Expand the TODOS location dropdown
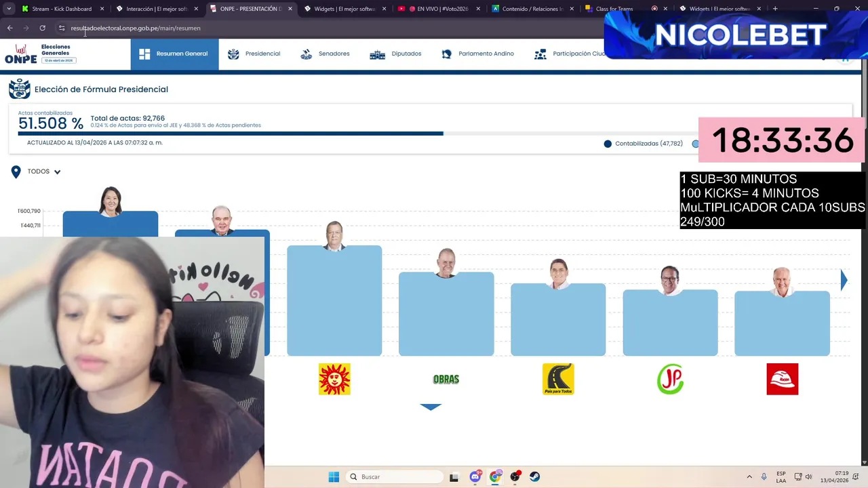 pyautogui.click(x=45, y=172)
